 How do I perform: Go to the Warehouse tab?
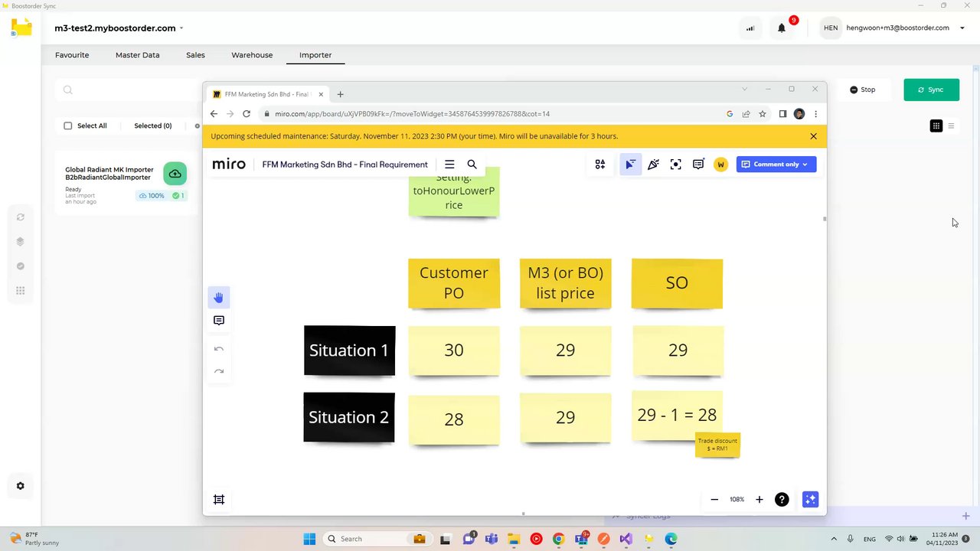click(x=252, y=55)
